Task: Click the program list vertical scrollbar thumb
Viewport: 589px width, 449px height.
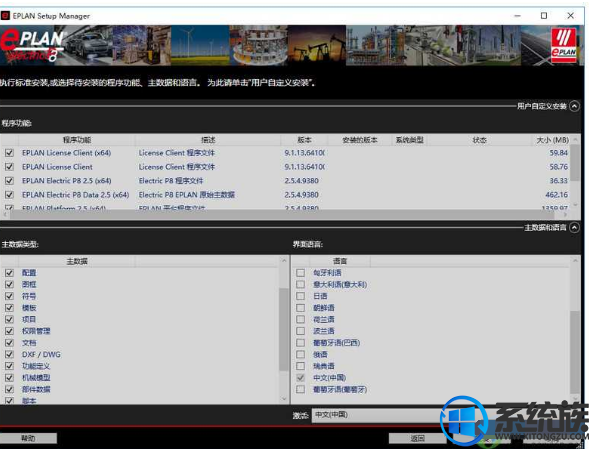Action: pos(575,164)
